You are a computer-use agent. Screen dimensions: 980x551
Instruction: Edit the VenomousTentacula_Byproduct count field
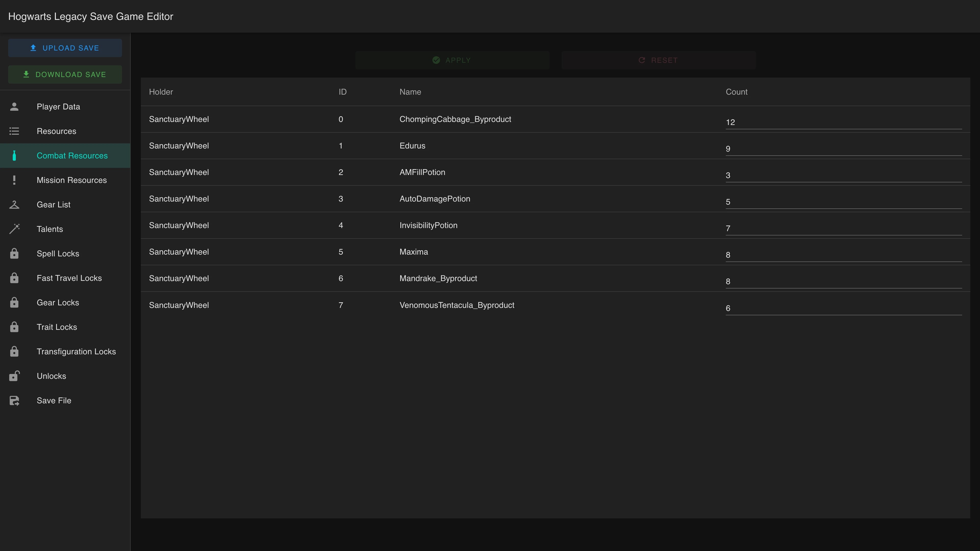click(843, 308)
